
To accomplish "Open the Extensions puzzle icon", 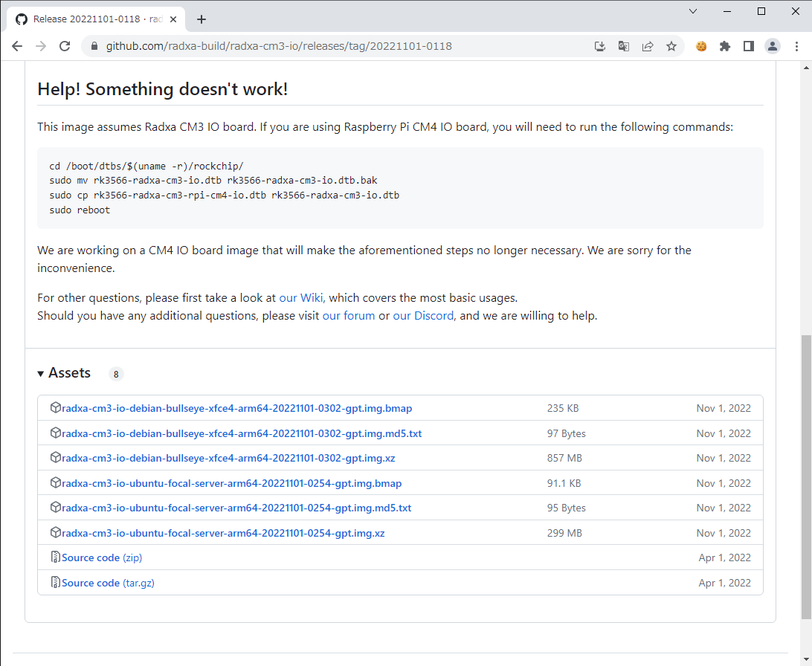I will point(725,47).
